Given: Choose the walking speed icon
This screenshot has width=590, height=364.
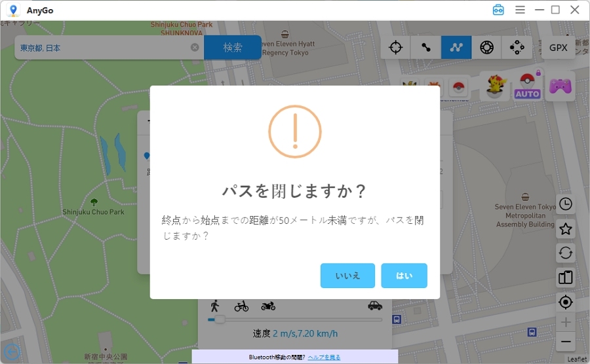Looking at the screenshot, I should click(215, 306).
